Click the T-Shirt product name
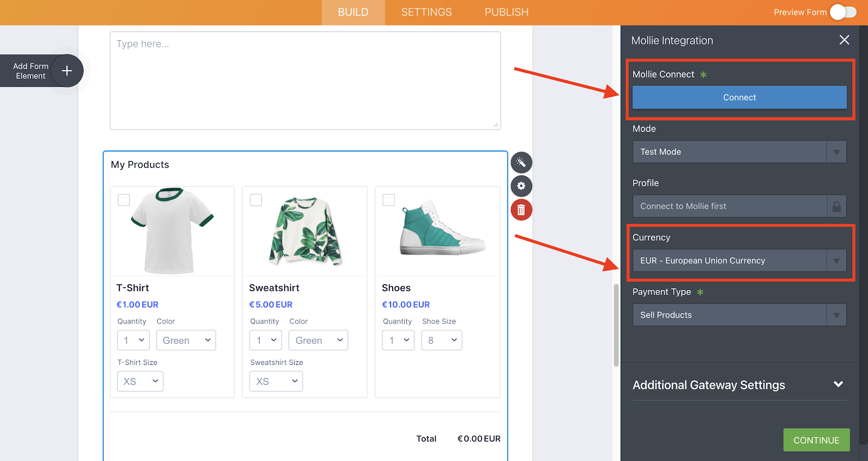Image resolution: width=868 pixels, height=461 pixels. [x=133, y=288]
